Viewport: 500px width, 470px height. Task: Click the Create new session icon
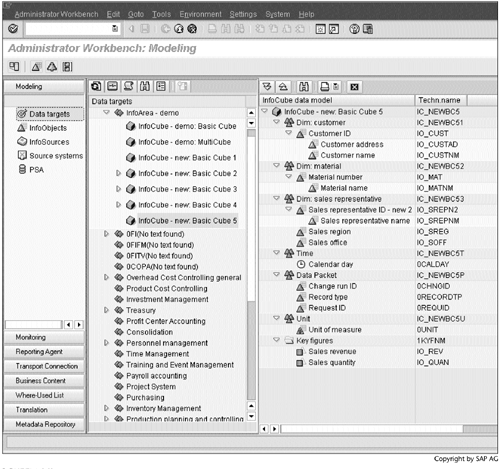click(x=320, y=29)
